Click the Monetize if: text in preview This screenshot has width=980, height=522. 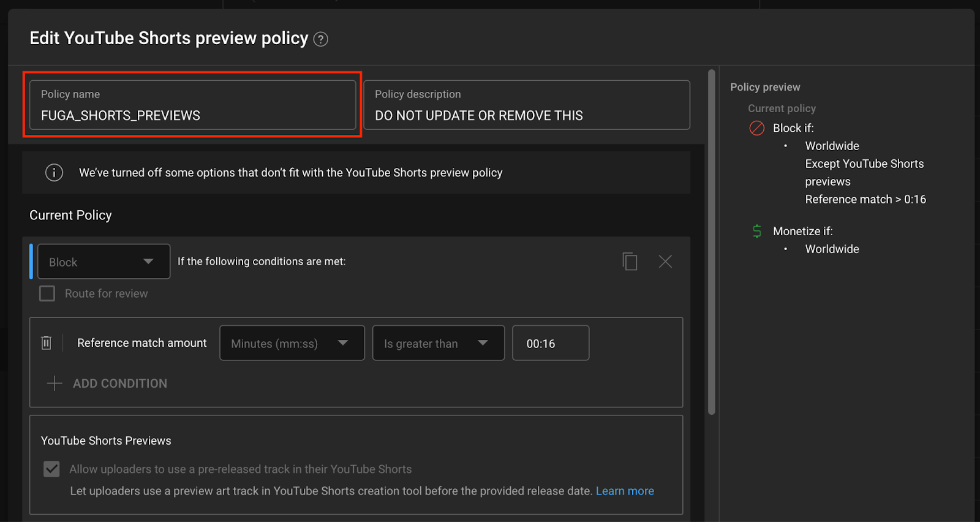point(803,231)
